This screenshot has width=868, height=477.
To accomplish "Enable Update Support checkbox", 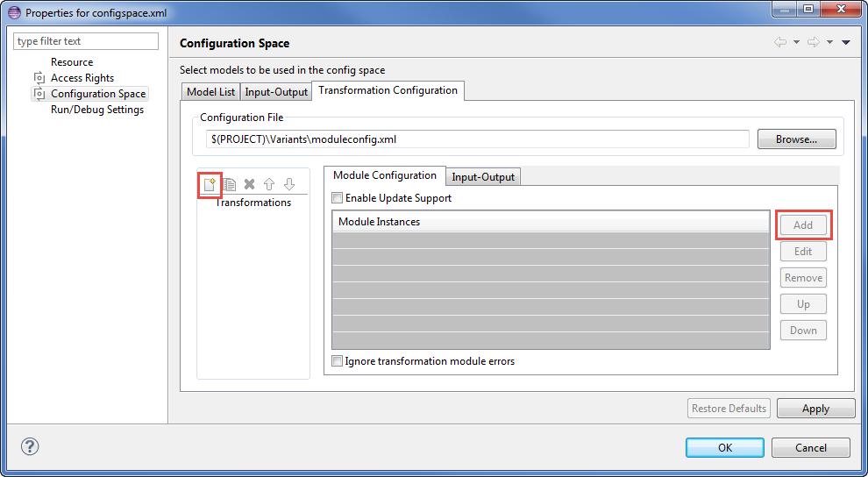I will pyautogui.click(x=338, y=198).
